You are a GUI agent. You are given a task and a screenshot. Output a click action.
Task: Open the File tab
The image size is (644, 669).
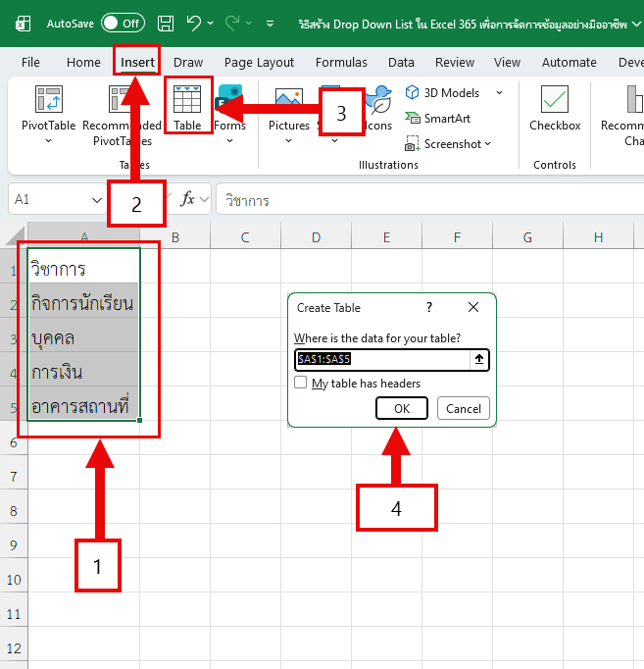(30, 63)
